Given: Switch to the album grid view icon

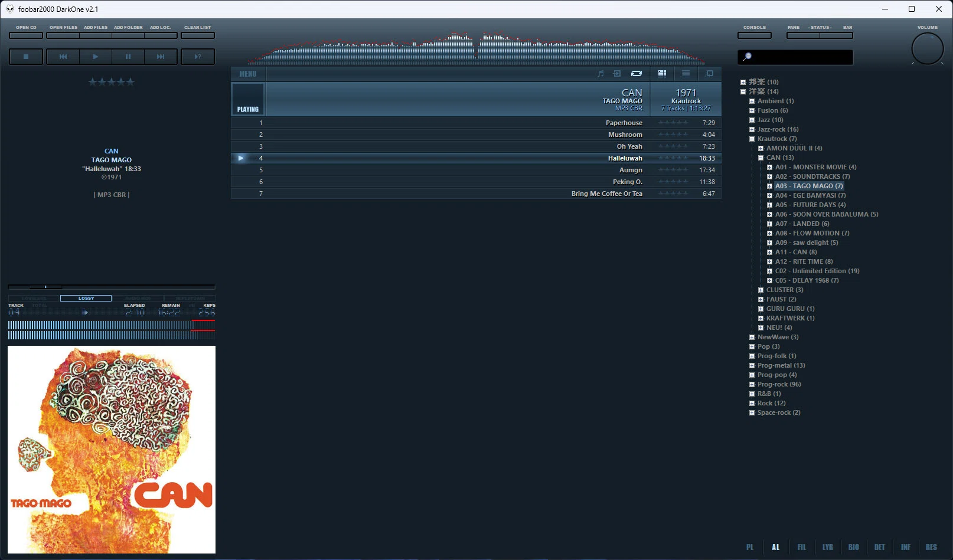Looking at the screenshot, I should (662, 74).
